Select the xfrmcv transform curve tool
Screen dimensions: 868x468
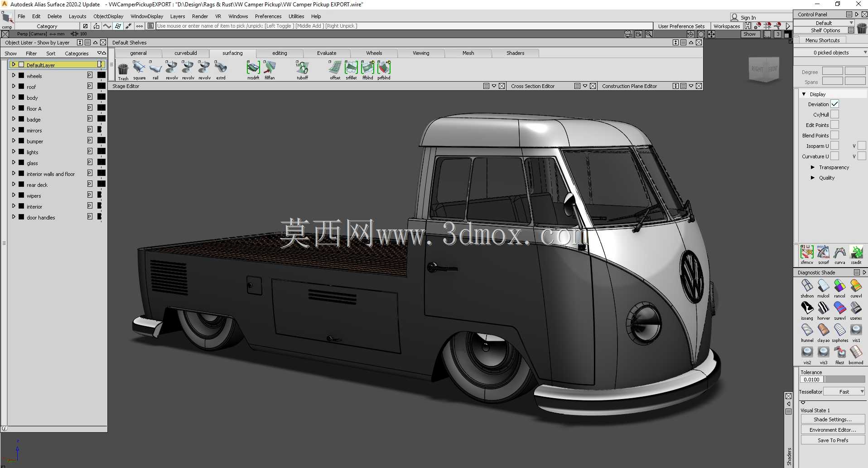pyautogui.click(x=807, y=255)
